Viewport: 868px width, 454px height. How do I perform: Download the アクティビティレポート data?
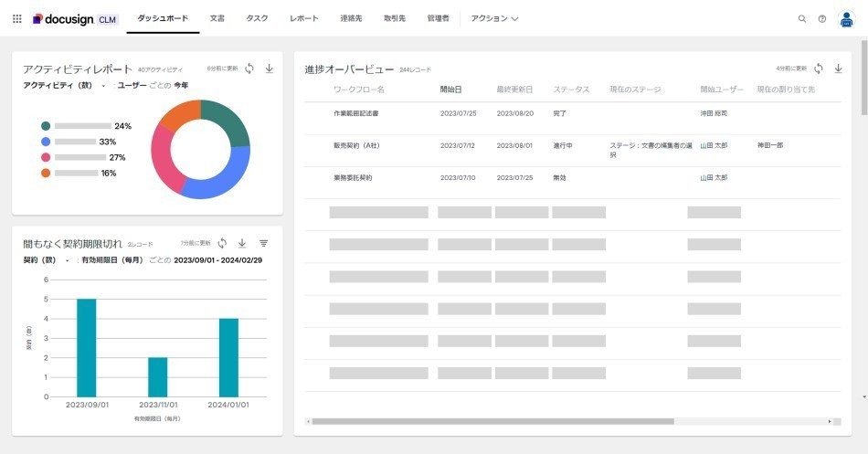[x=270, y=69]
